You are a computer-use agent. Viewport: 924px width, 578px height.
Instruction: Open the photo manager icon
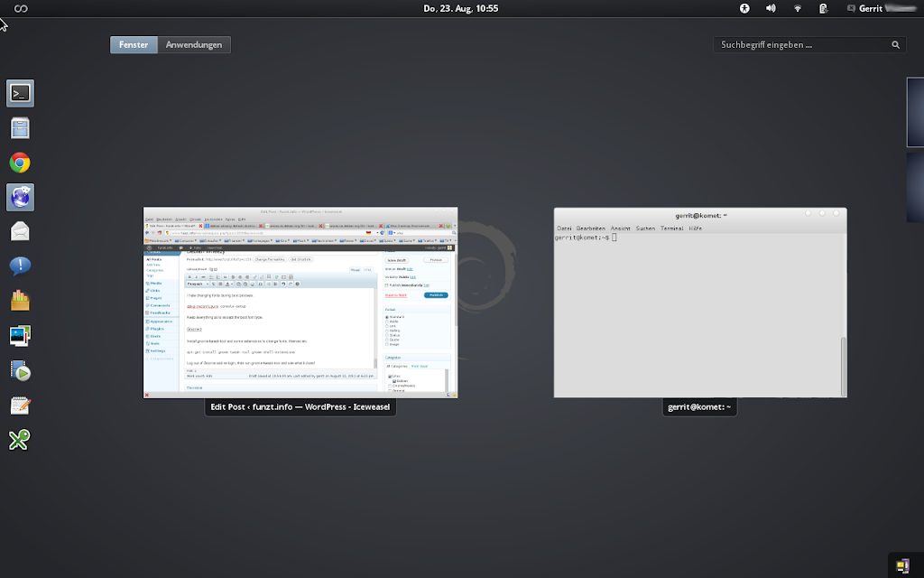pos(20,336)
